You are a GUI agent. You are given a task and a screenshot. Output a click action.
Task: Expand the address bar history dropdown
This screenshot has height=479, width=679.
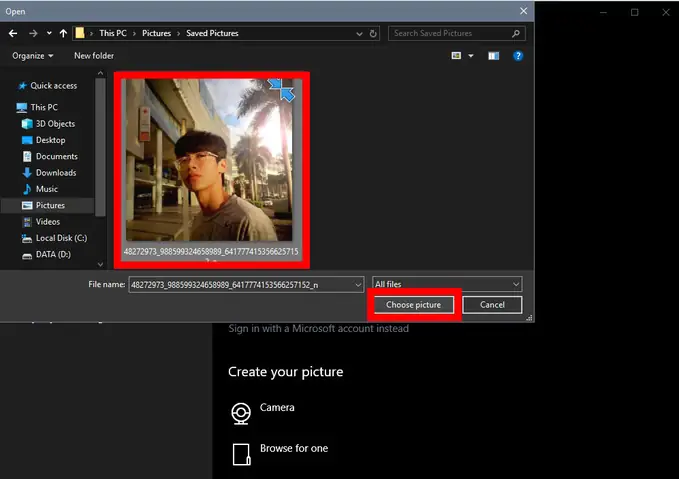tap(359, 34)
